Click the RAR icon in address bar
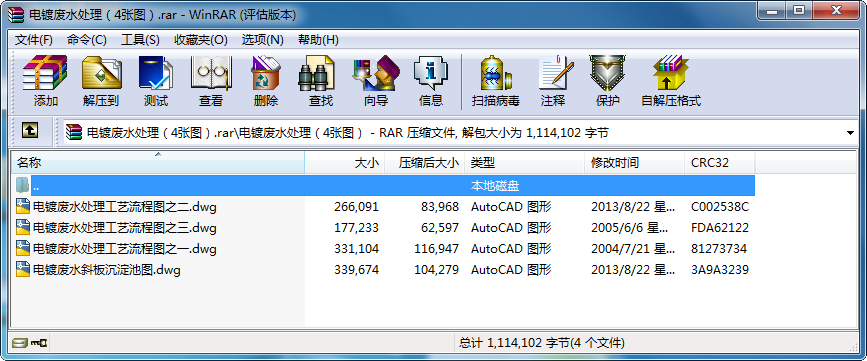The width and height of the screenshot is (867, 361). pos(74,133)
